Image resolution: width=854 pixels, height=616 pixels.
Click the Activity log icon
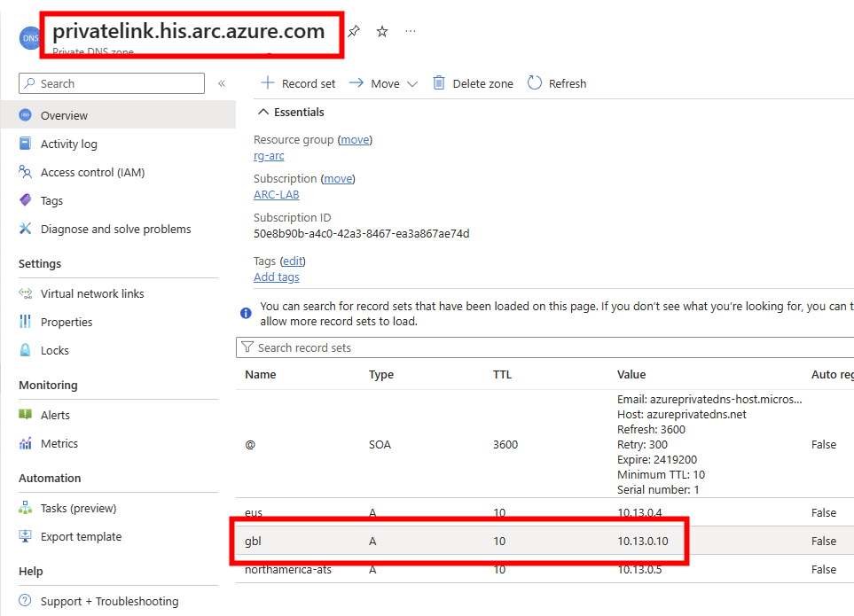(25, 144)
